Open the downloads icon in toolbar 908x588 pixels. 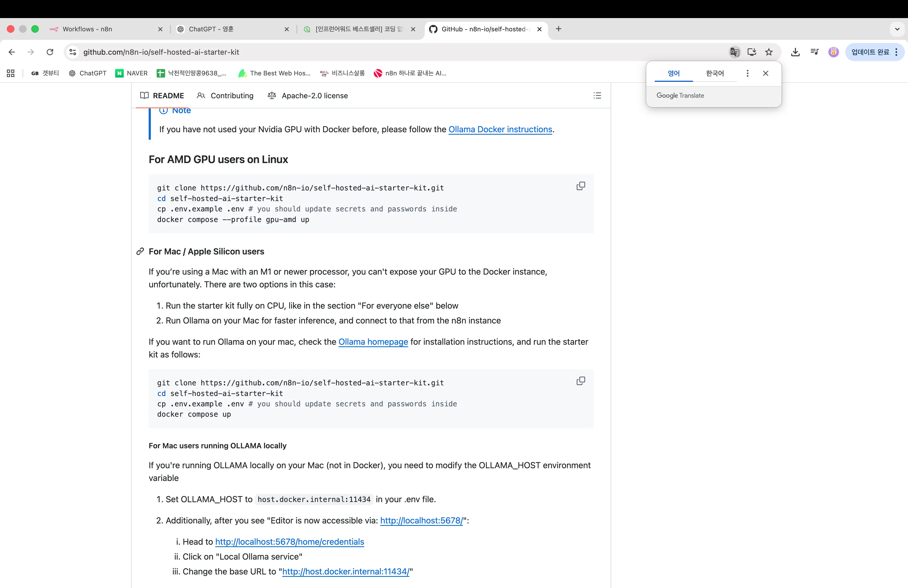point(795,52)
